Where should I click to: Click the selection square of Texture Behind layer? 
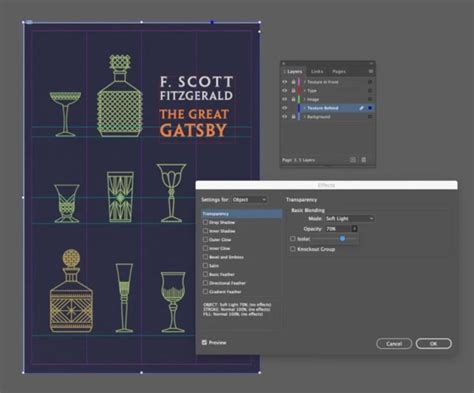coord(370,108)
